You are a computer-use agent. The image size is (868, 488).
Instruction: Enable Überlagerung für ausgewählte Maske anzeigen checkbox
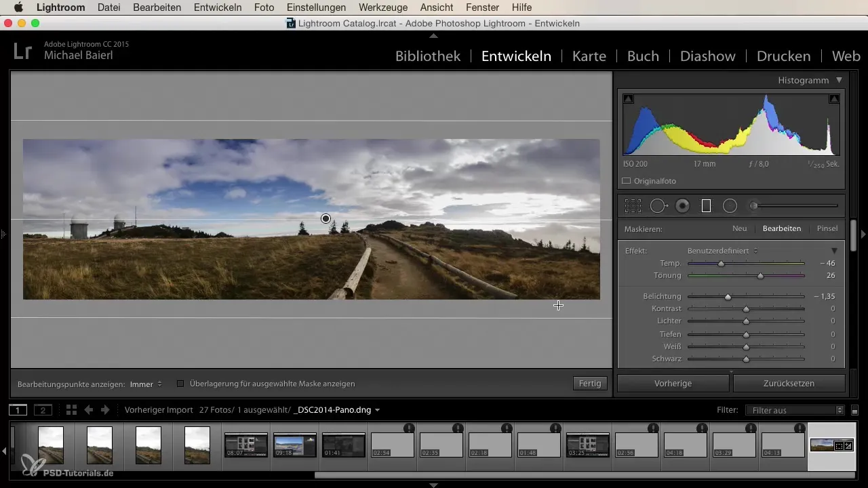[x=180, y=384]
